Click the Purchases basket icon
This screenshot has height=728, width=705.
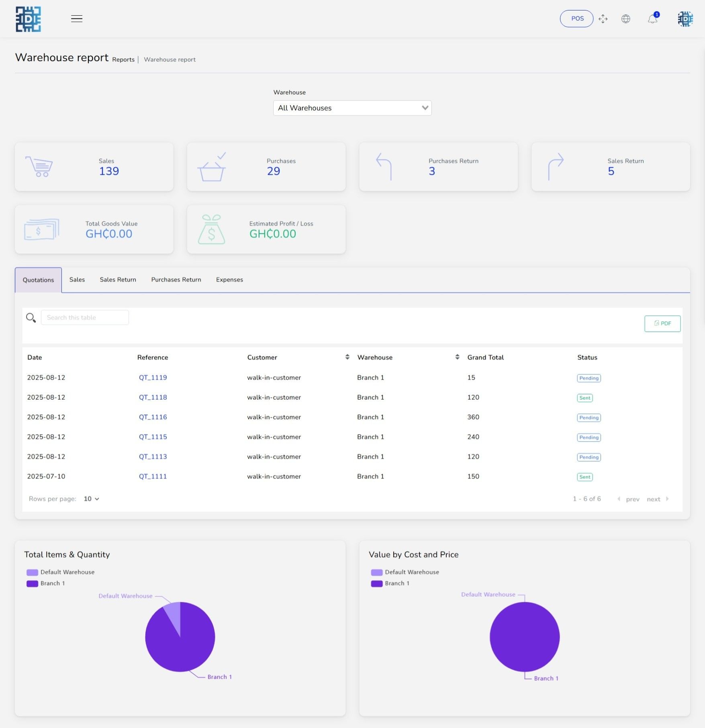[212, 167]
